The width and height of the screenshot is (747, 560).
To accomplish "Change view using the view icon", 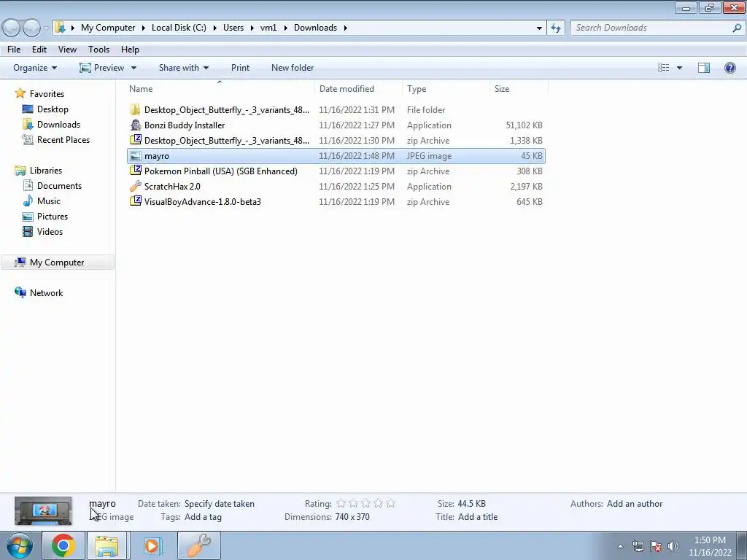I will point(664,68).
